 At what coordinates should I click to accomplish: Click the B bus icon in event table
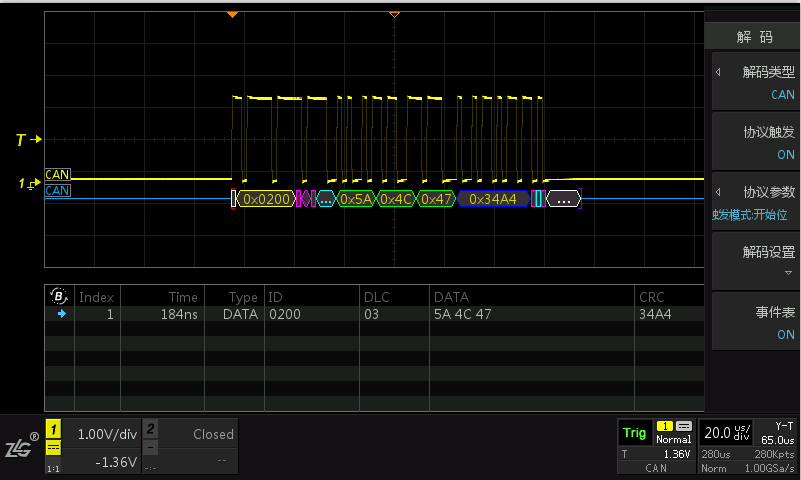click(59, 296)
